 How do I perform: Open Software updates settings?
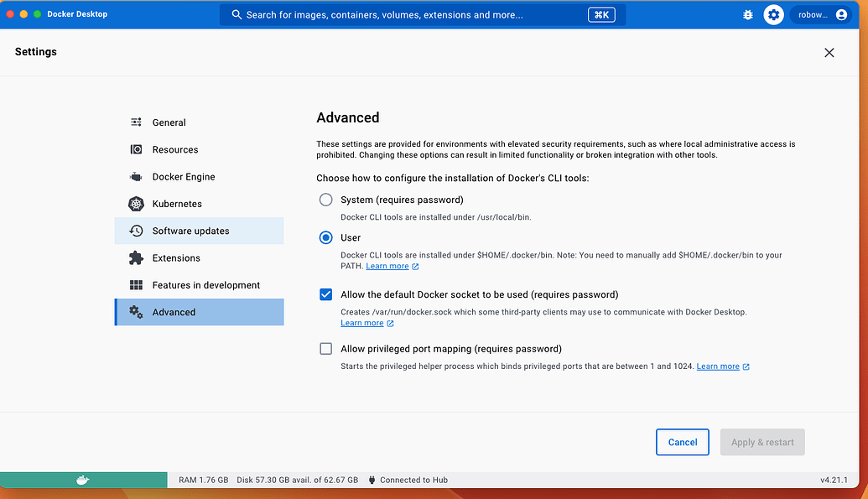[190, 230]
